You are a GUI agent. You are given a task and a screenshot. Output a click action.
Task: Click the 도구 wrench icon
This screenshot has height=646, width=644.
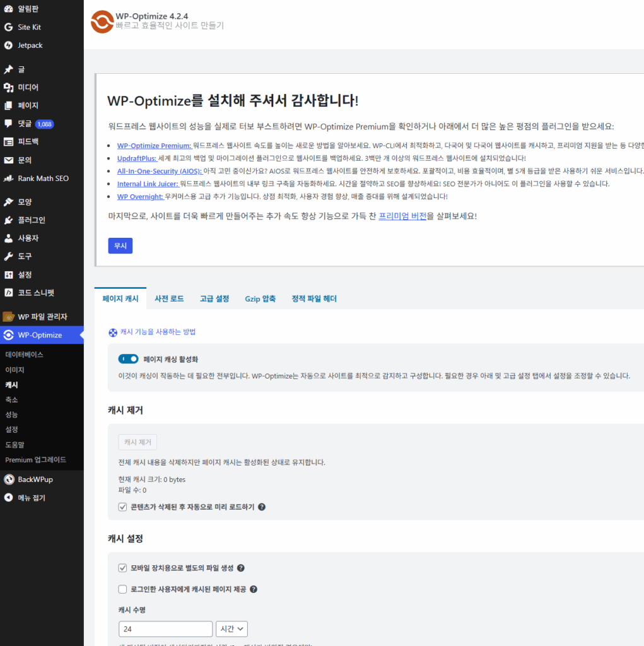[8, 256]
